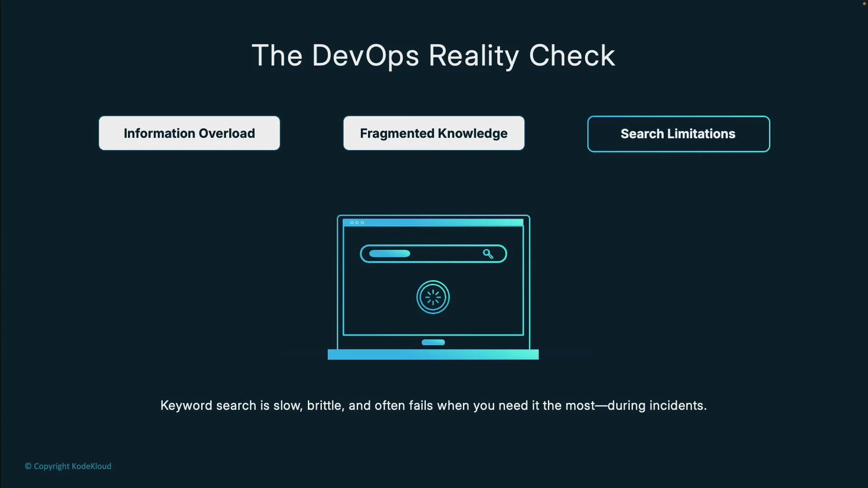This screenshot has width=868, height=488.
Task: Click the three window dots on laptop screen
Action: (357, 222)
